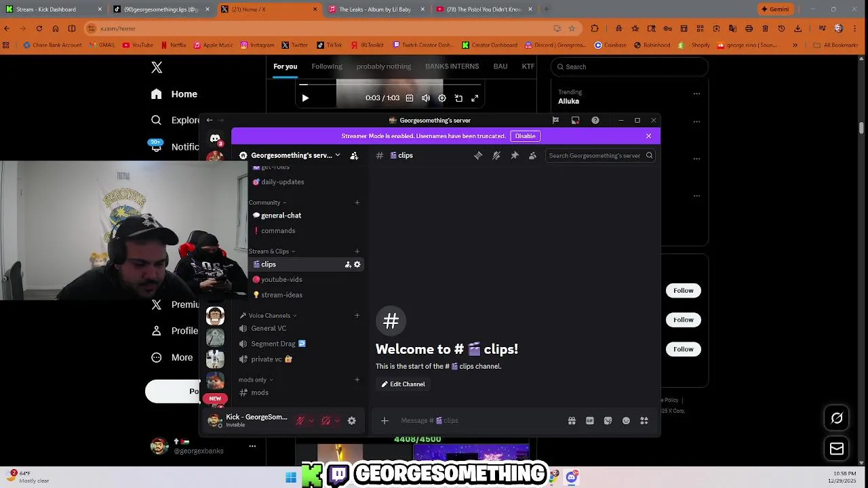This screenshot has width=868, height=488.
Task: Open Discord user settings gear
Action: coord(351,421)
